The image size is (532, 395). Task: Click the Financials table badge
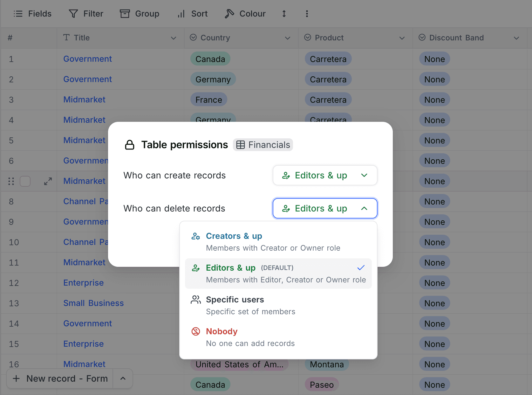(x=263, y=145)
